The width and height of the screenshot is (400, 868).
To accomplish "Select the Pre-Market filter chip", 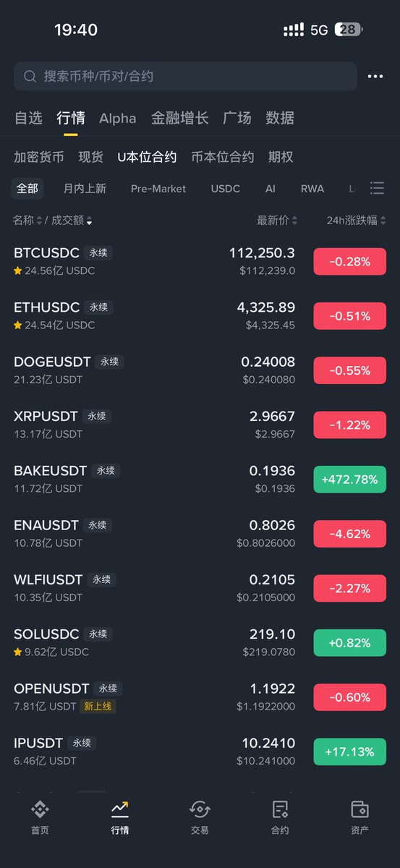I will pos(158,189).
